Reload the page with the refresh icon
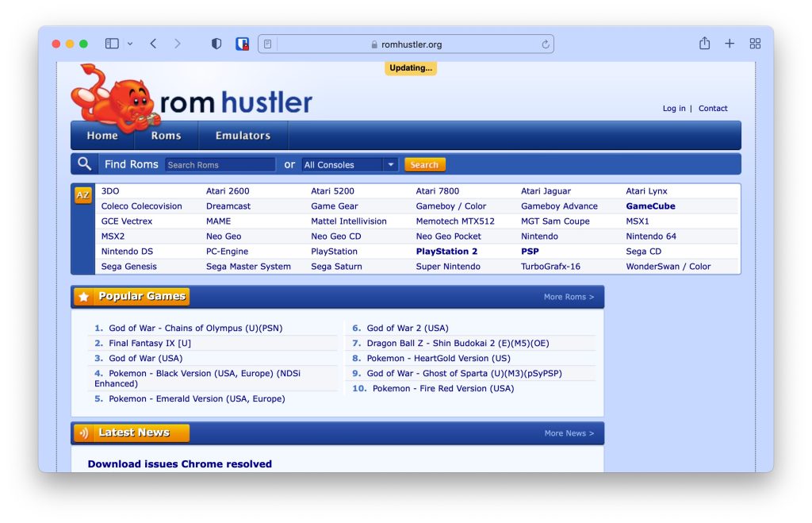This screenshot has height=523, width=812. 546,44
